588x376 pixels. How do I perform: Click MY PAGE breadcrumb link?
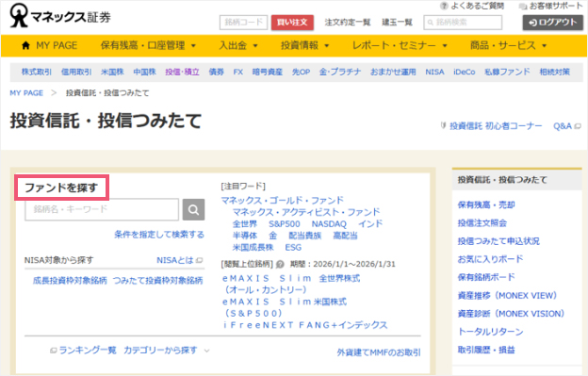click(x=26, y=93)
